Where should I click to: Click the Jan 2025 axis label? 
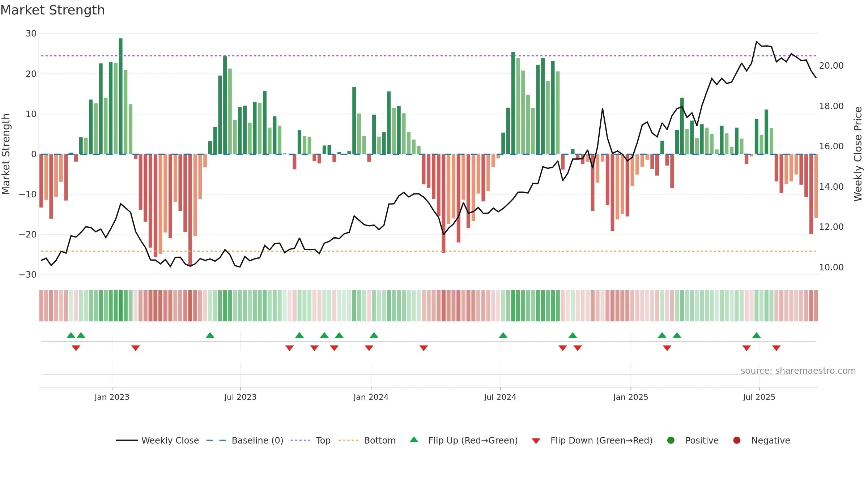(x=630, y=397)
